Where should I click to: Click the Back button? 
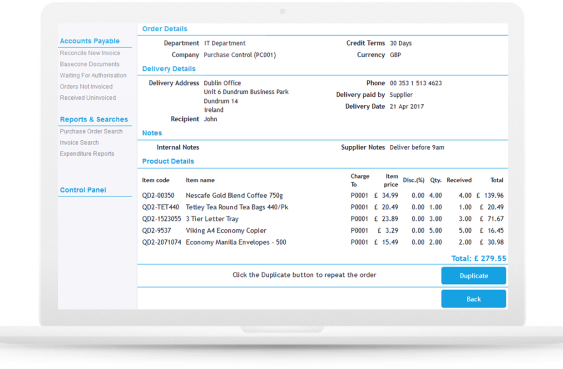tap(473, 299)
